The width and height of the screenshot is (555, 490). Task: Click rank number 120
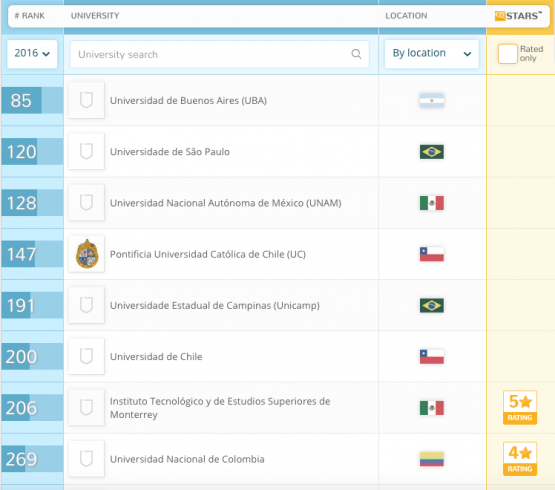21,152
